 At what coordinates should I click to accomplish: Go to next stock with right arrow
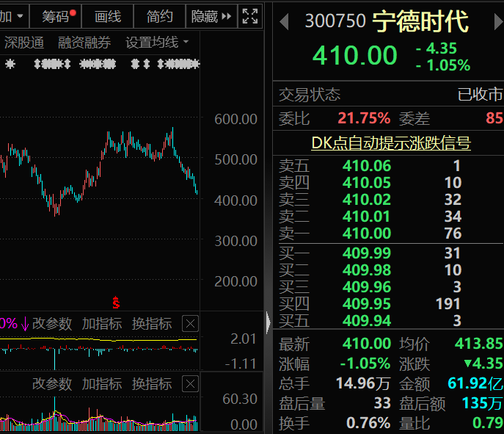pyautogui.click(x=497, y=22)
